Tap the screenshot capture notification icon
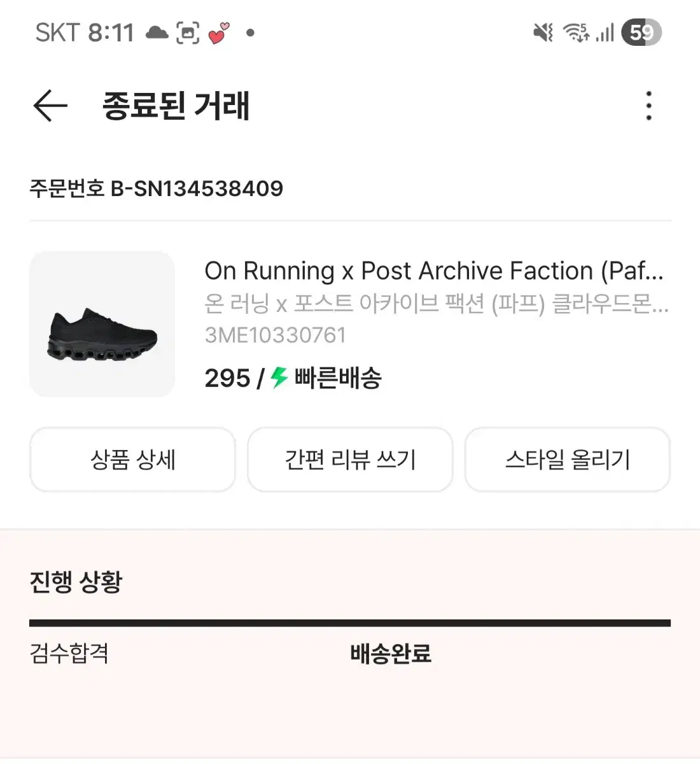The height and width of the screenshot is (764, 700). 188,32
